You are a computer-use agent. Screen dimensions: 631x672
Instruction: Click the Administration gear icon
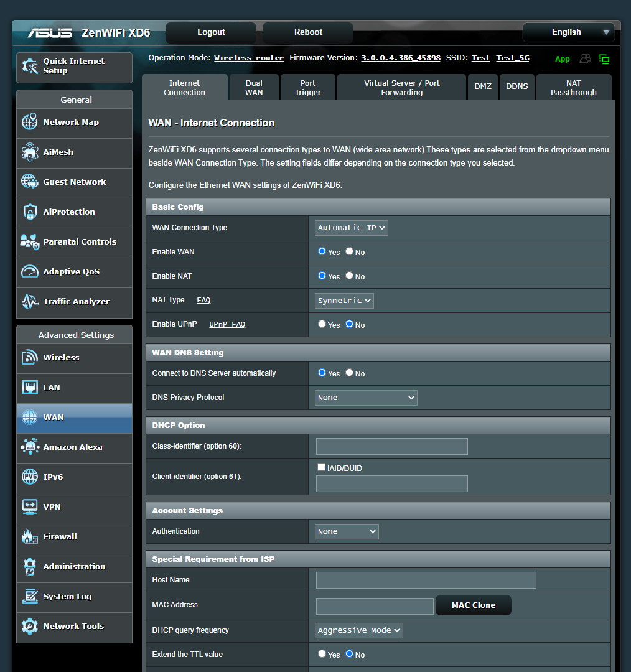30,566
